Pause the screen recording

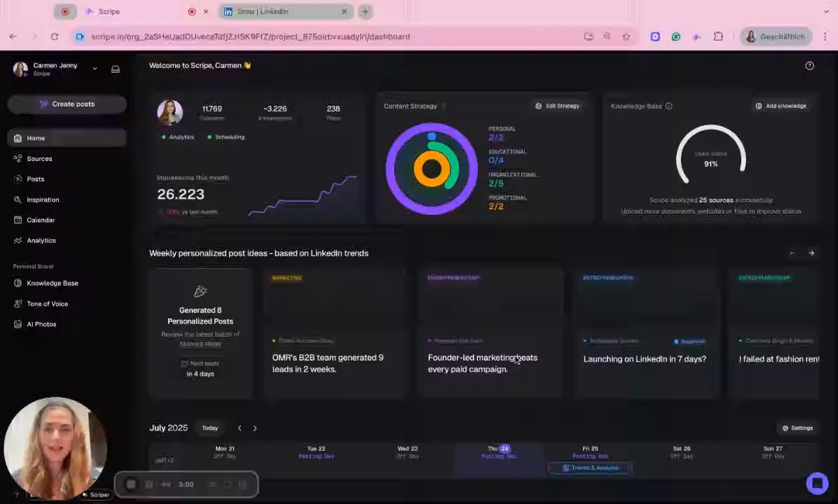pyautogui.click(x=149, y=484)
